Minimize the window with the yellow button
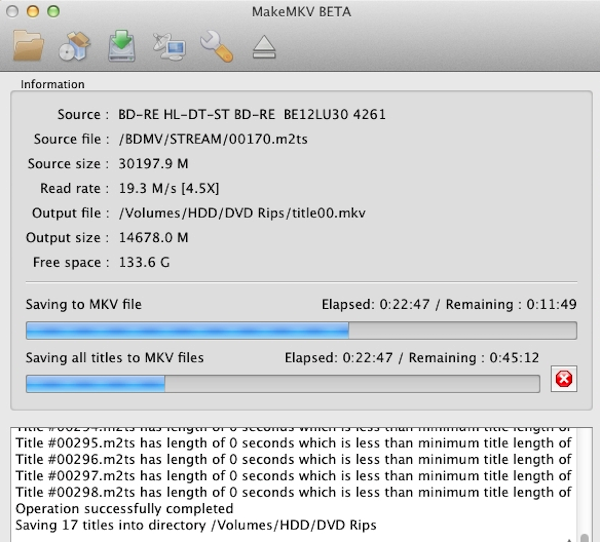600x542 pixels. 34,10
